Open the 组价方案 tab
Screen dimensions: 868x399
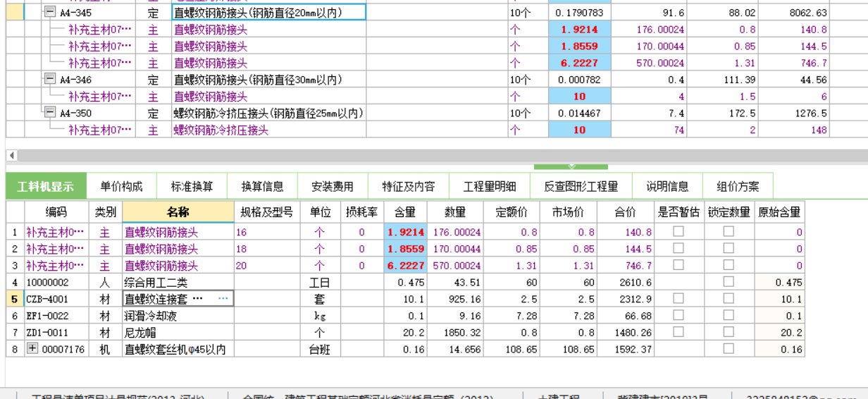click(x=738, y=186)
